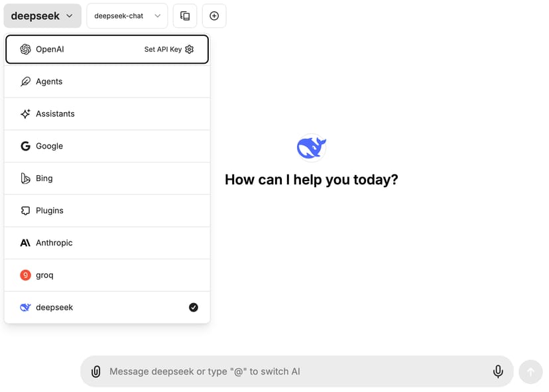Screen dimensions: 549x392
Task: Toggle the deepseek selected checkmark
Action: coord(194,307)
